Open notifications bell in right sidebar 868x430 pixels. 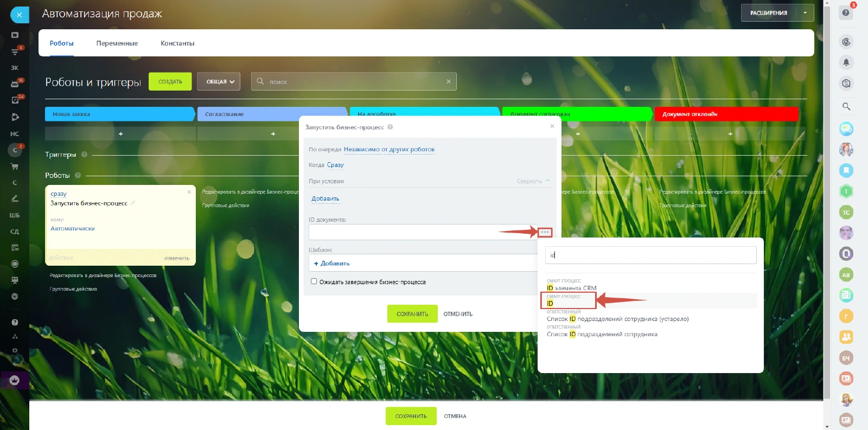point(846,62)
